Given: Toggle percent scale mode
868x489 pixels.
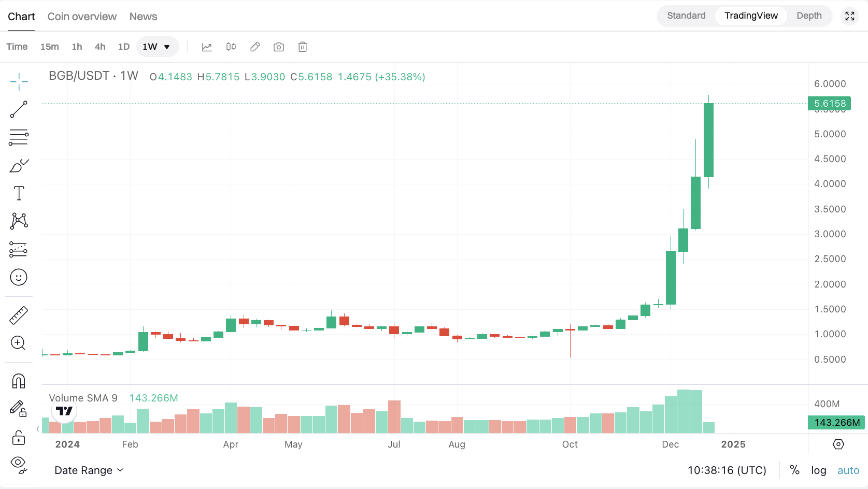Looking at the screenshot, I should (794, 470).
